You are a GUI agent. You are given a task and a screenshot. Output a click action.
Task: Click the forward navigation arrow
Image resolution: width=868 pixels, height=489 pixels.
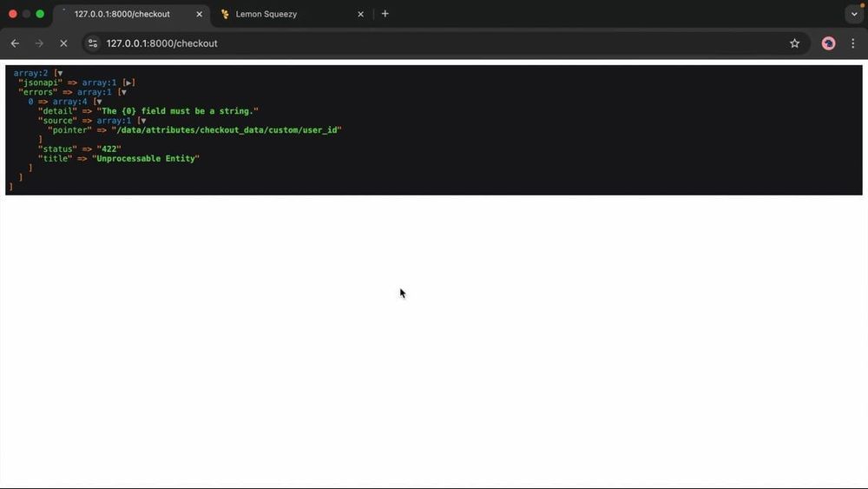[x=39, y=43]
